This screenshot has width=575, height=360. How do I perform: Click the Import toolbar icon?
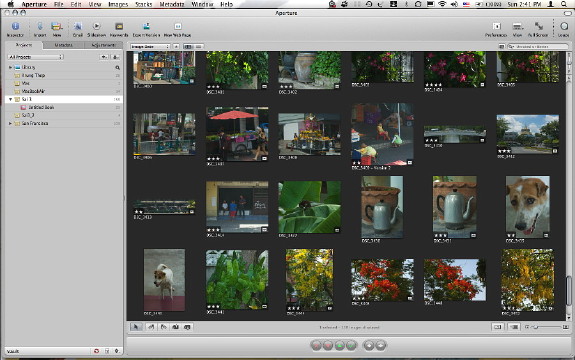click(40, 29)
